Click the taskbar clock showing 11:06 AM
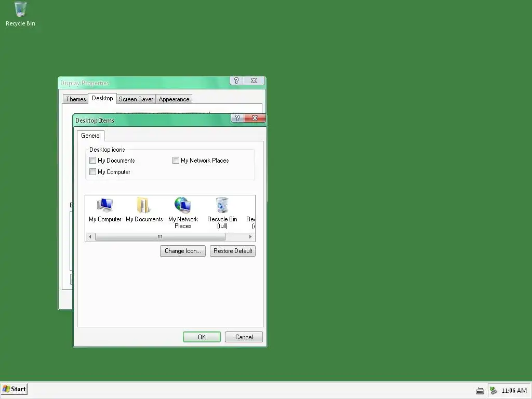The width and height of the screenshot is (532, 399). pyautogui.click(x=514, y=391)
